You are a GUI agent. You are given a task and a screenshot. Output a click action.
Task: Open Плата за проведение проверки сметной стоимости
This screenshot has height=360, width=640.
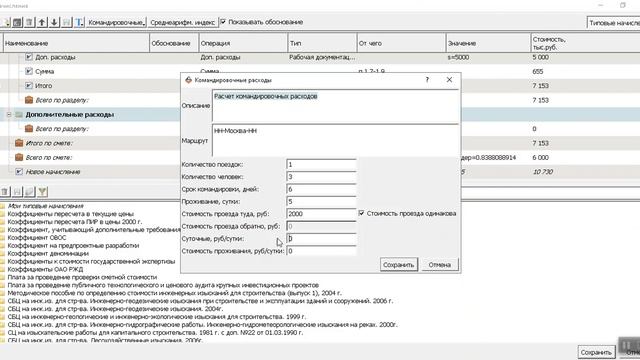82,277
